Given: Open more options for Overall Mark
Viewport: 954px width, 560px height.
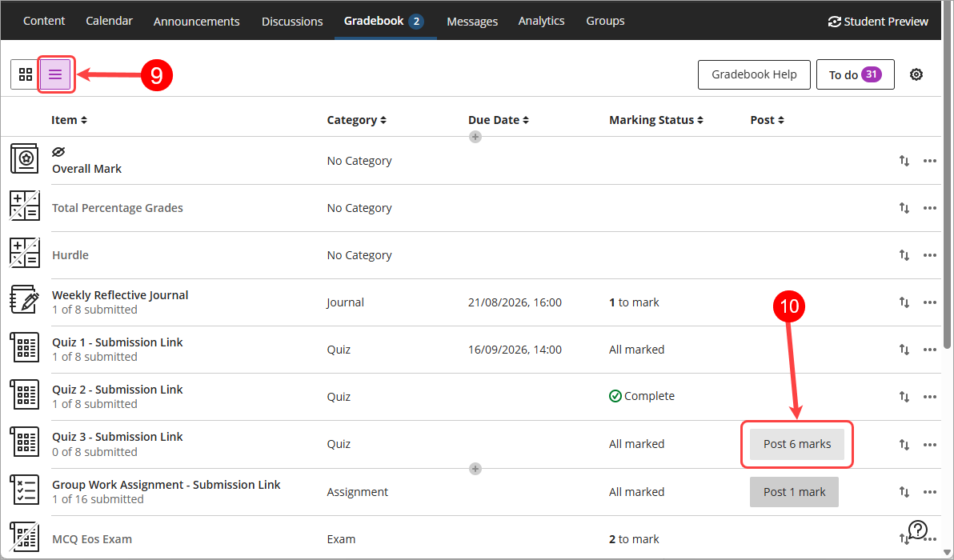Looking at the screenshot, I should click(x=930, y=161).
